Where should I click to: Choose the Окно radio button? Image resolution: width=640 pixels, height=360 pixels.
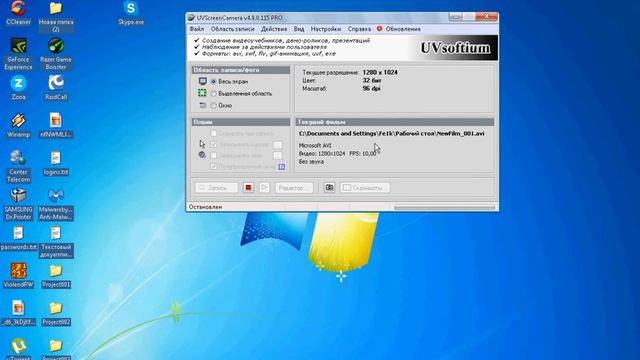[213, 105]
